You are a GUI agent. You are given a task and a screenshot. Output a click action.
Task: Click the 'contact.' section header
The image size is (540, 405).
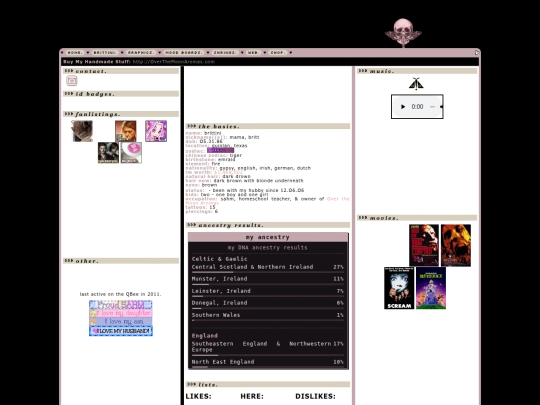click(x=121, y=71)
